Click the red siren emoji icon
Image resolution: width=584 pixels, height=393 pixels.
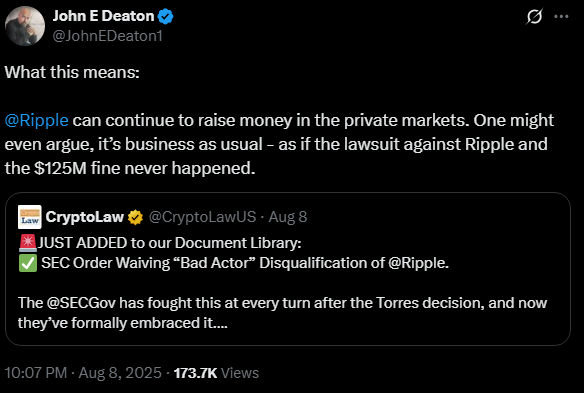coord(28,243)
